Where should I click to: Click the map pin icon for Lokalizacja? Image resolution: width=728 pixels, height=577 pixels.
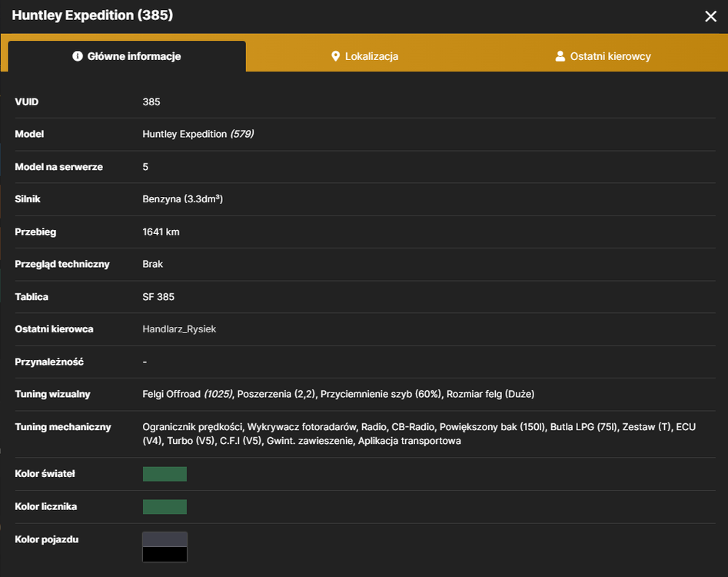[335, 56]
